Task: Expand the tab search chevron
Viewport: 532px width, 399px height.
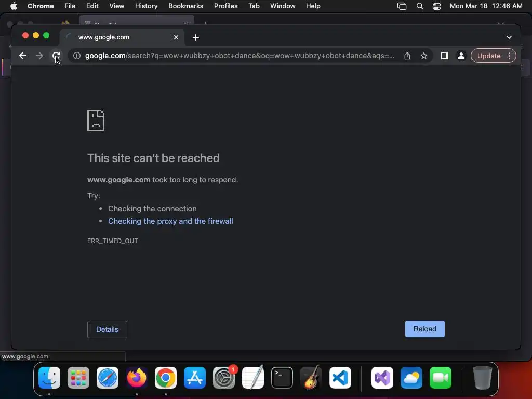Action: tap(509, 37)
